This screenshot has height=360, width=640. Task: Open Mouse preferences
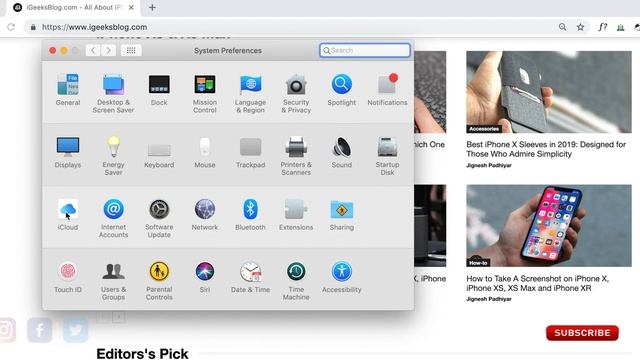point(204,153)
